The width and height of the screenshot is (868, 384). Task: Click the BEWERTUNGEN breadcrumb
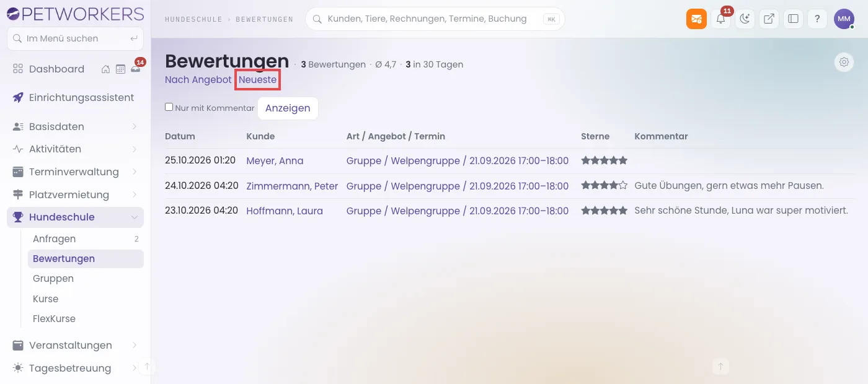click(265, 19)
